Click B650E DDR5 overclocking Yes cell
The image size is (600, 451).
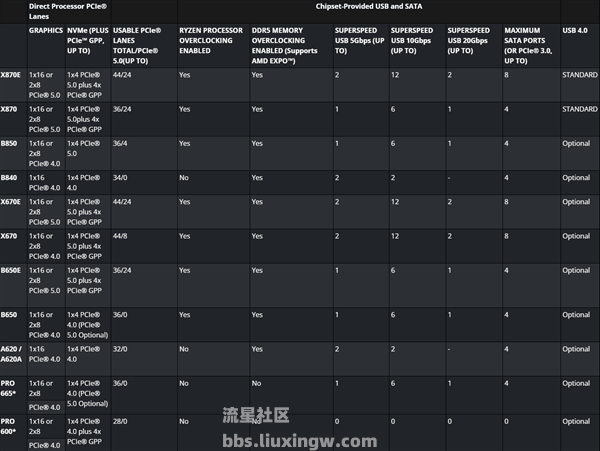point(257,270)
